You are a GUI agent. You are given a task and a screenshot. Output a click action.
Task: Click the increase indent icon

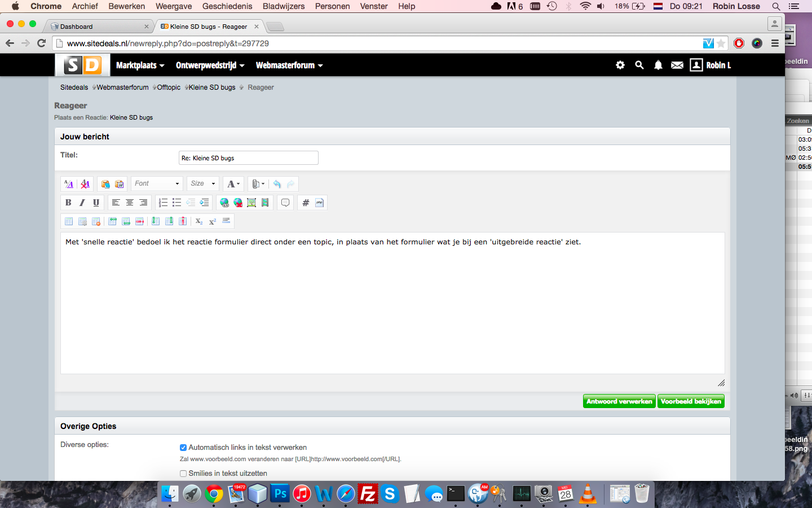[204, 203]
